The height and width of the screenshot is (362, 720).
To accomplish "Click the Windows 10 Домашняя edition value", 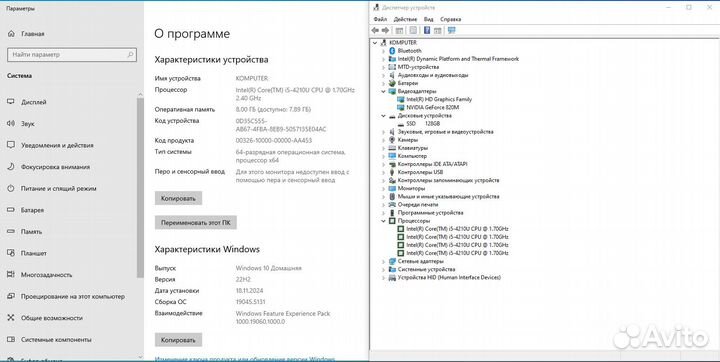I will point(269,268).
